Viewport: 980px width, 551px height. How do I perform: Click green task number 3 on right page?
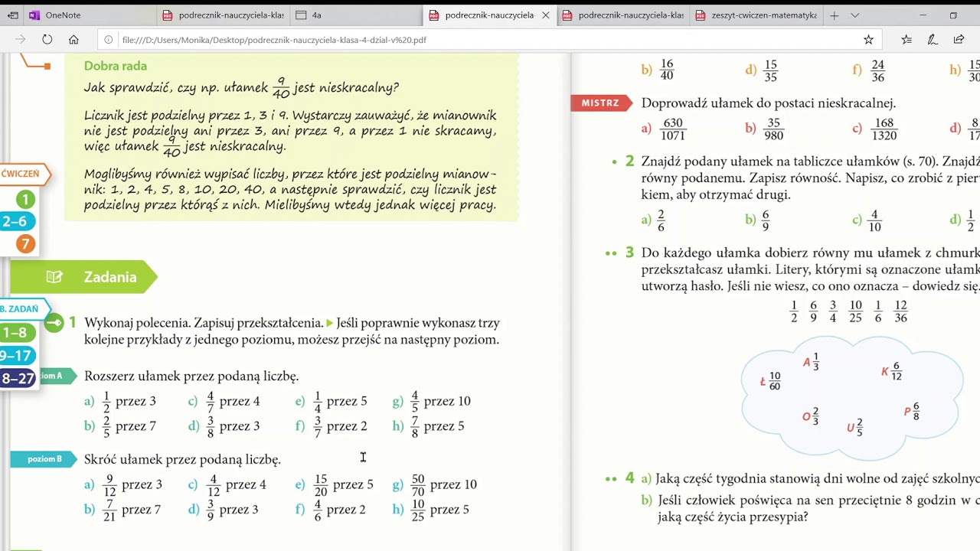click(x=629, y=253)
